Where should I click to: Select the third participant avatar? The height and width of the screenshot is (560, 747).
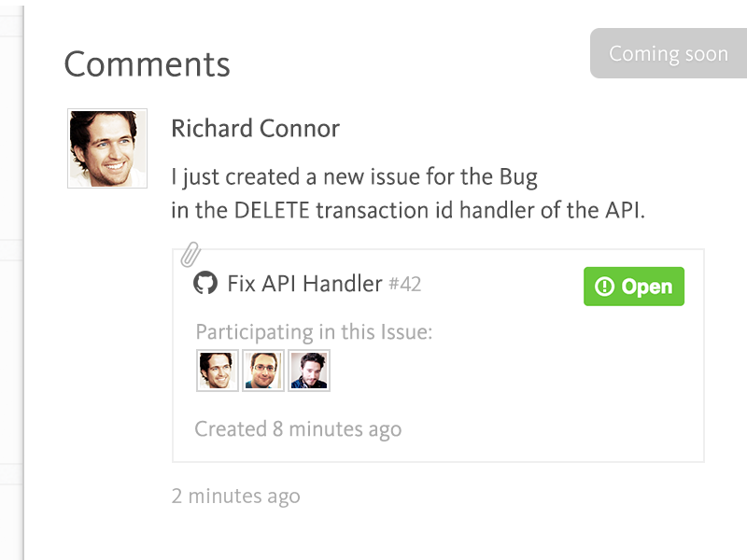(309, 371)
